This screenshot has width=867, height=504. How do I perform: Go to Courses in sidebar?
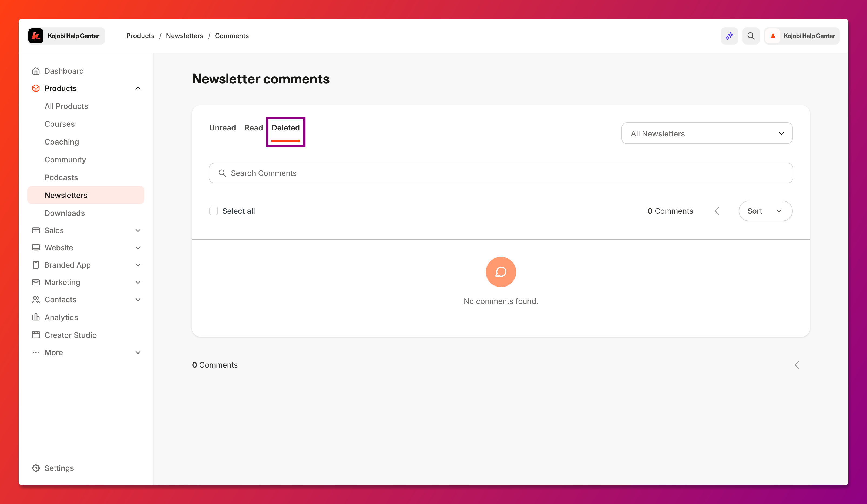coord(59,124)
